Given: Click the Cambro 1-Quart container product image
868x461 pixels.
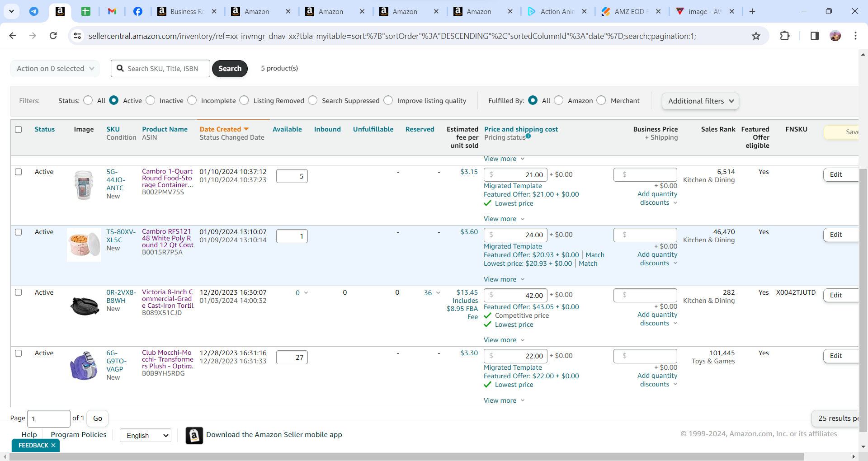Looking at the screenshot, I should click(x=84, y=185).
